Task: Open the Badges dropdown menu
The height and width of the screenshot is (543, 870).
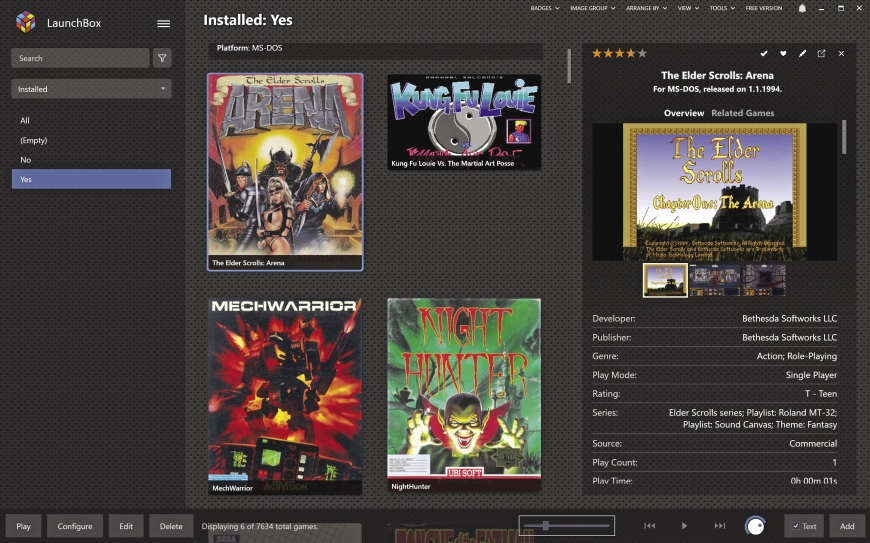Action: pos(544,8)
